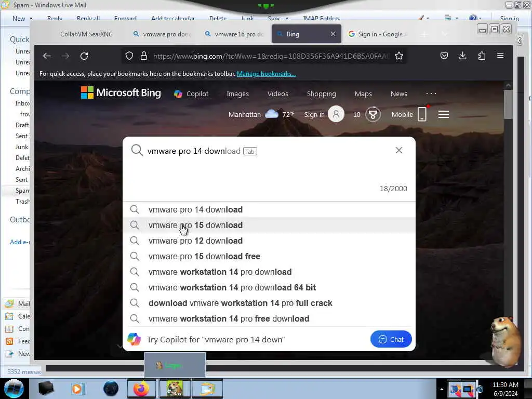Open Firefox from the taskbar
The height and width of the screenshot is (399, 532).
[141, 389]
